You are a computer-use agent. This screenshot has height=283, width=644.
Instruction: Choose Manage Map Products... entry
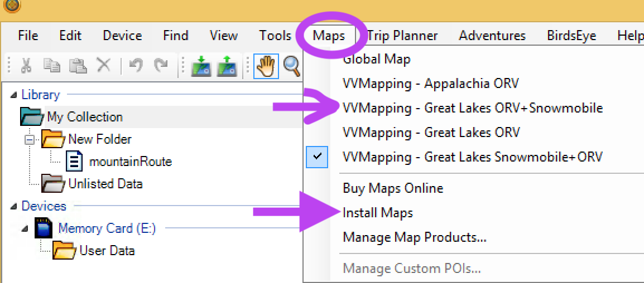pyautogui.click(x=415, y=237)
